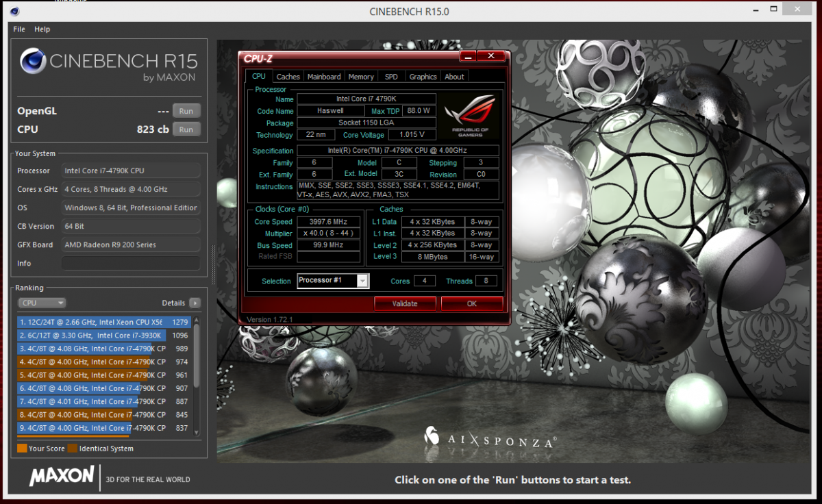Screen dimensions: 822x504
Task: Click the Max TDP value "88.0 W"
Action: [419, 111]
